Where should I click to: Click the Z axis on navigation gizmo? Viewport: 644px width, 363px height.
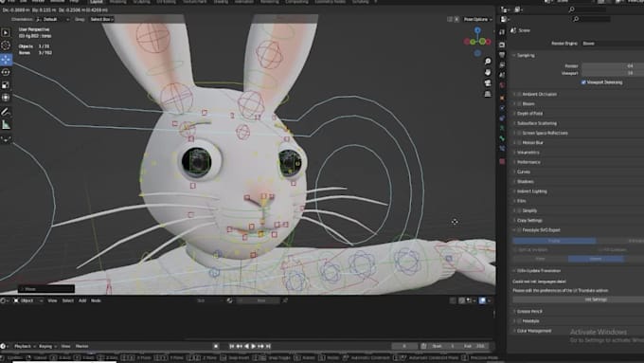(477, 30)
